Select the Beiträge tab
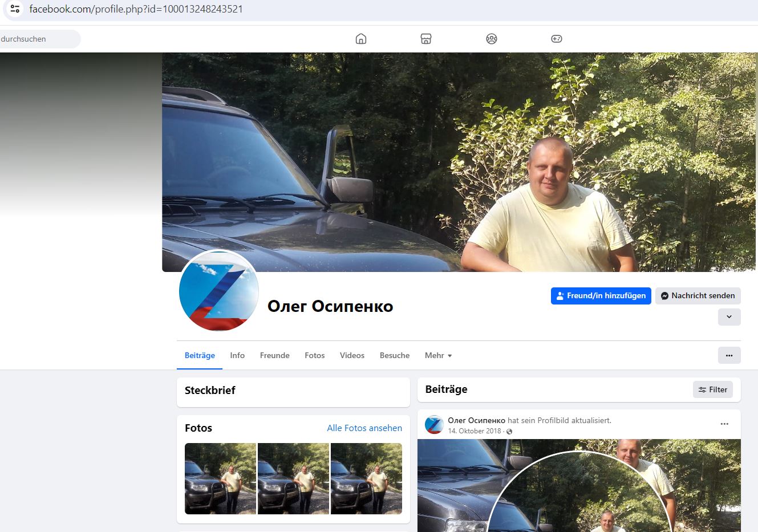The width and height of the screenshot is (758, 532). point(200,355)
